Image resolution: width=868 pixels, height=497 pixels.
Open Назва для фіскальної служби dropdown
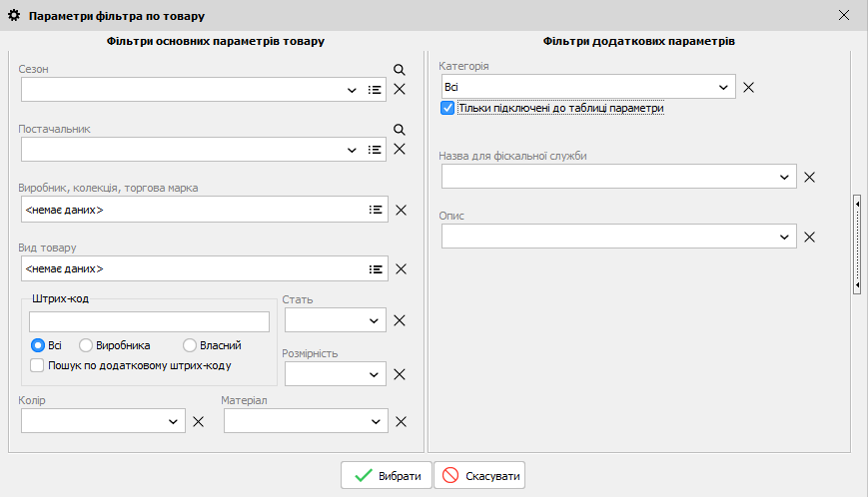[784, 177]
